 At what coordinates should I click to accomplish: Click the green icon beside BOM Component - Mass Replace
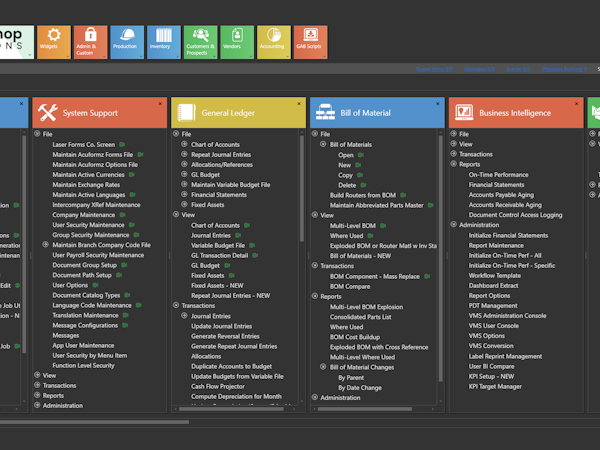pyautogui.click(x=427, y=276)
